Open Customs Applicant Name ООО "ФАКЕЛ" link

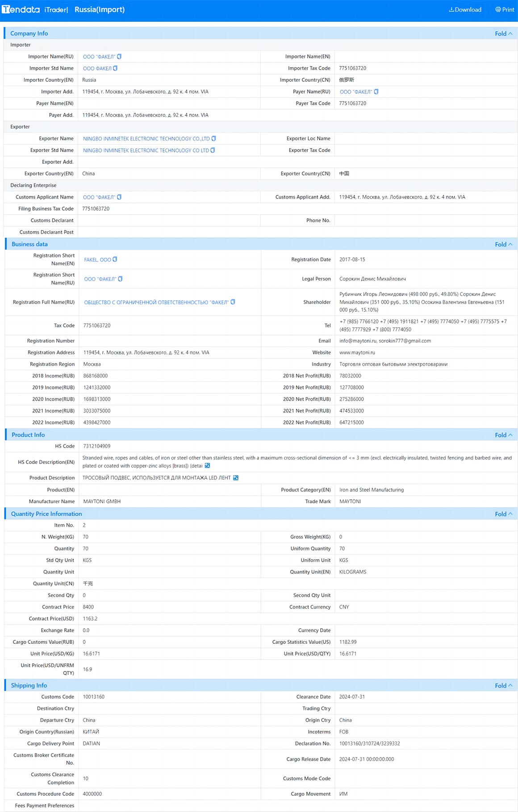[x=99, y=197]
